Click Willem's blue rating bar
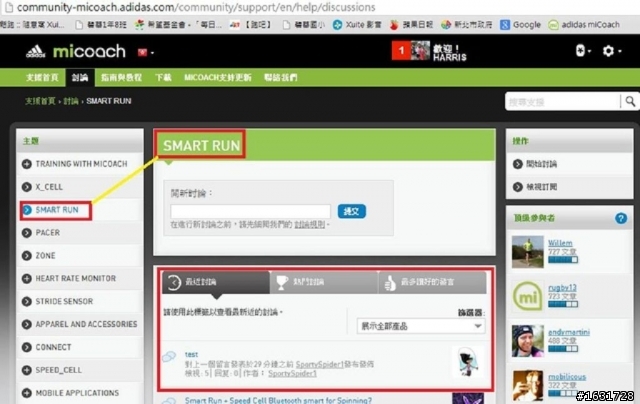 click(x=563, y=260)
